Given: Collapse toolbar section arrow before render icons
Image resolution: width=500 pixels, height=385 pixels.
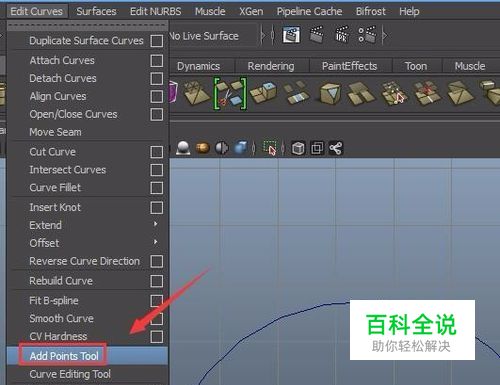Looking at the screenshot, I should pos(263,35).
